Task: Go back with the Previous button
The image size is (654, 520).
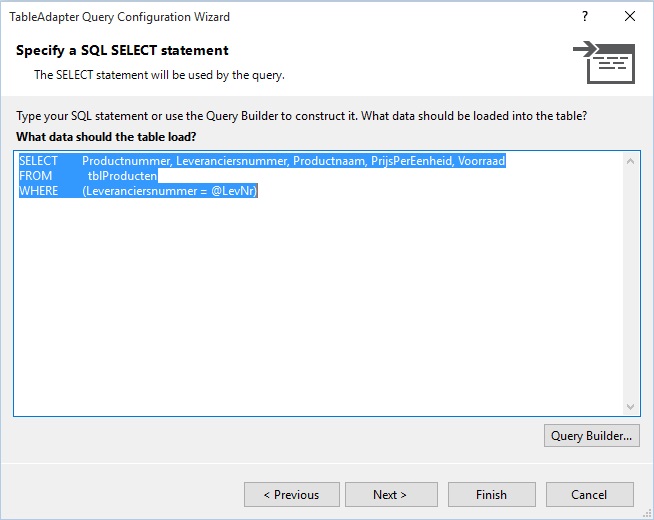Action: click(x=292, y=495)
